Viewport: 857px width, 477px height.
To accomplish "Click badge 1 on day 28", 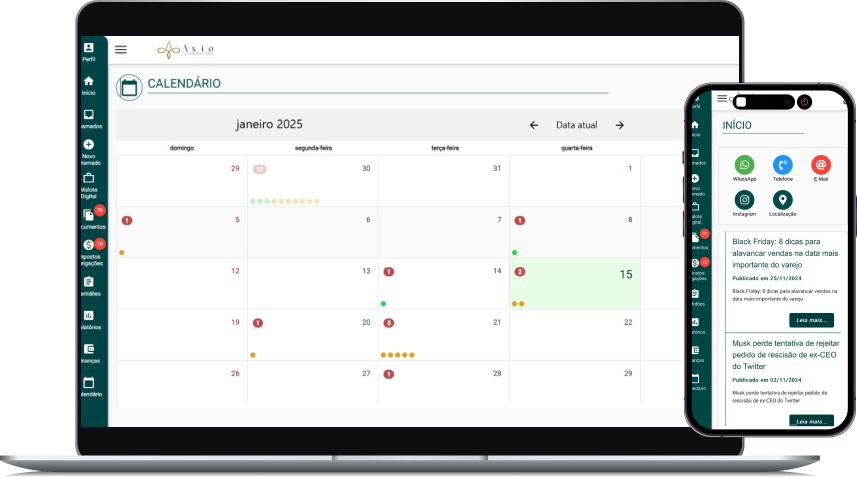I will tap(389, 374).
